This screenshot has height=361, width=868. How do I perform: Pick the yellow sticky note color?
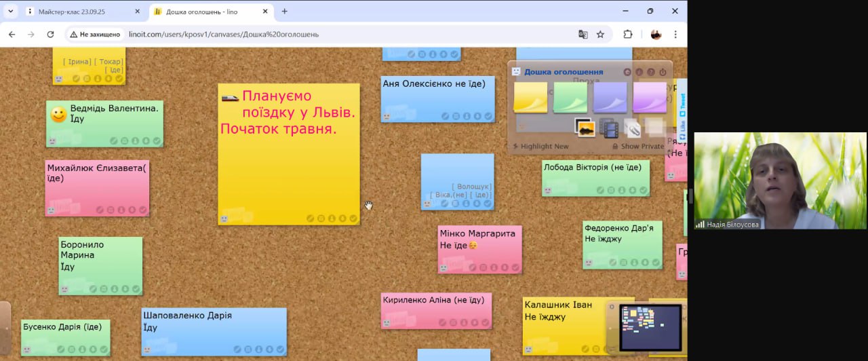pyautogui.click(x=530, y=97)
